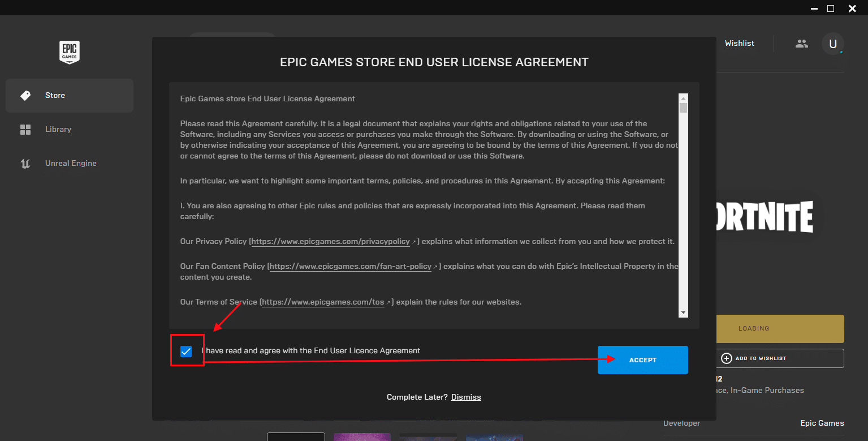Click the Epic Games developer name
The width and height of the screenshot is (868, 441).
click(x=822, y=423)
